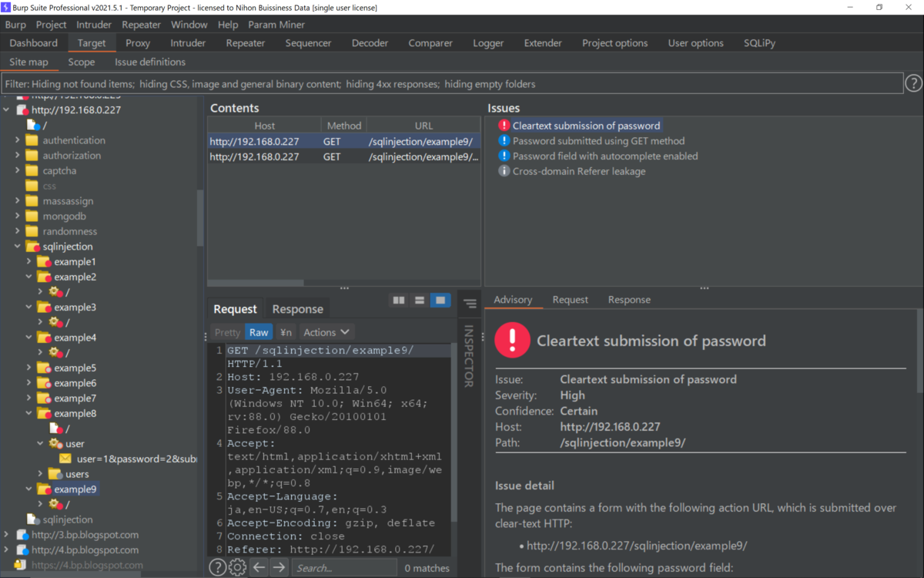
Task: Click the site map filter bar
Action: pos(452,83)
